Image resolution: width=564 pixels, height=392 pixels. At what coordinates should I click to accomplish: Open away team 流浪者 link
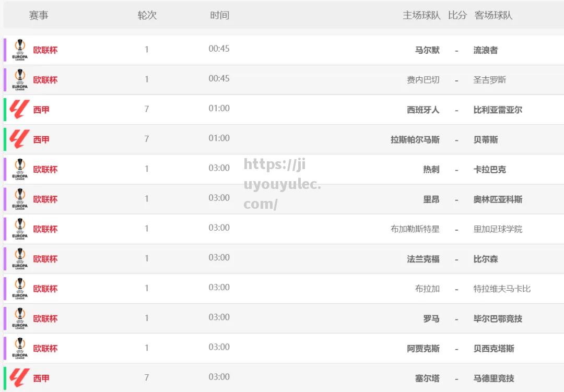(x=486, y=50)
